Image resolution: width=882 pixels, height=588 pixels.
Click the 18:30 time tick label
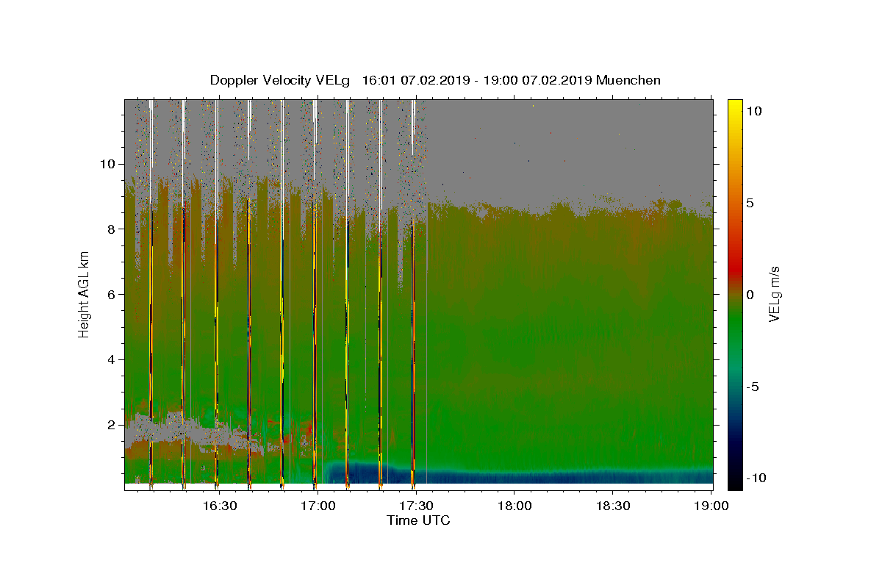click(612, 506)
